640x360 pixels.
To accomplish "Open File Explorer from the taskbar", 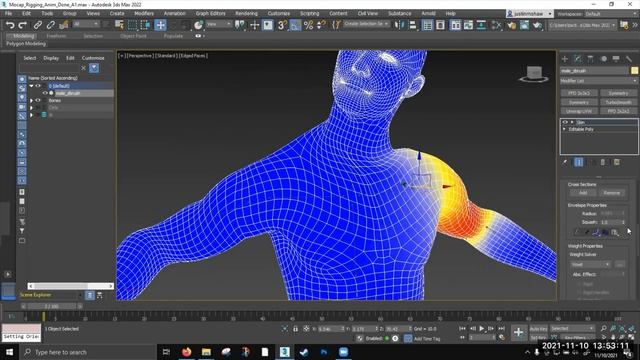I will (206, 352).
